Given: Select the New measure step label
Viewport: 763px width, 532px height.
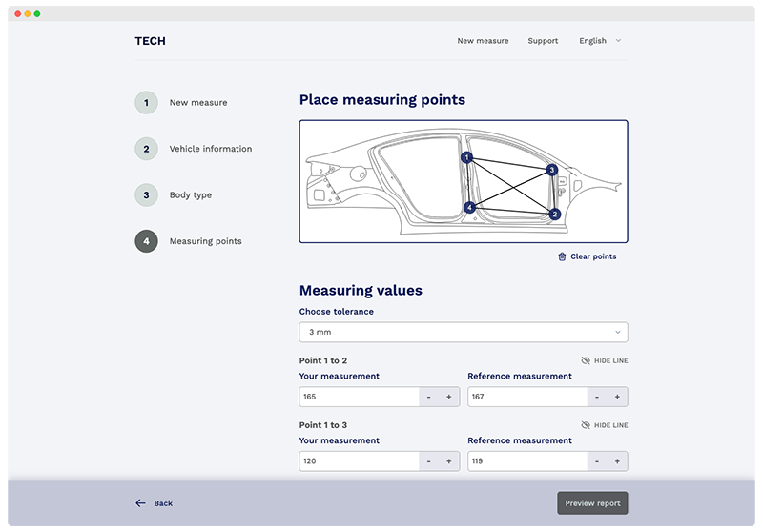Looking at the screenshot, I should (x=198, y=103).
